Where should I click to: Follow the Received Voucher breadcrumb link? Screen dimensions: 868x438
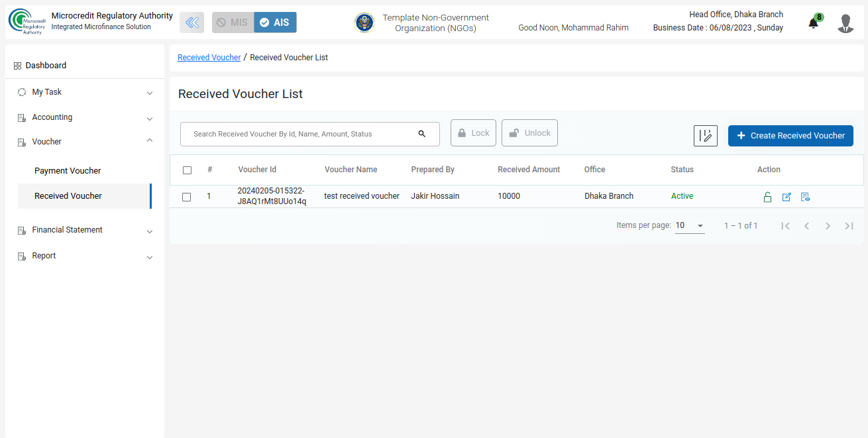click(209, 58)
